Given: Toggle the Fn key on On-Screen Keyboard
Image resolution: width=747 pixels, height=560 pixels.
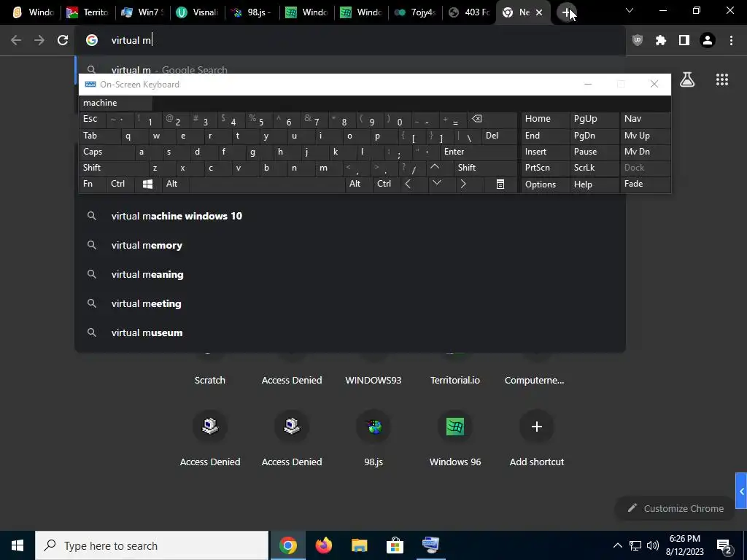Looking at the screenshot, I should (x=93, y=184).
